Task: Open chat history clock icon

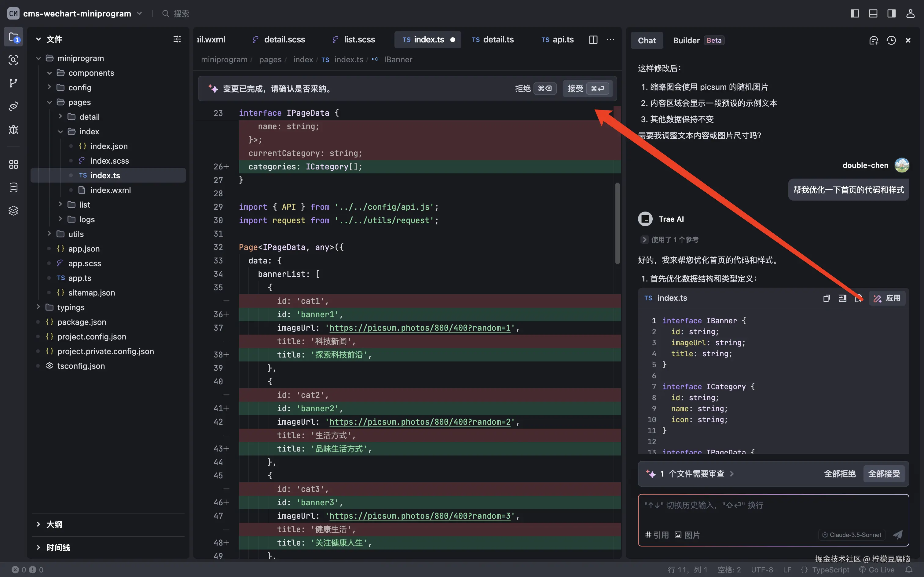Action: pos(891,40)
